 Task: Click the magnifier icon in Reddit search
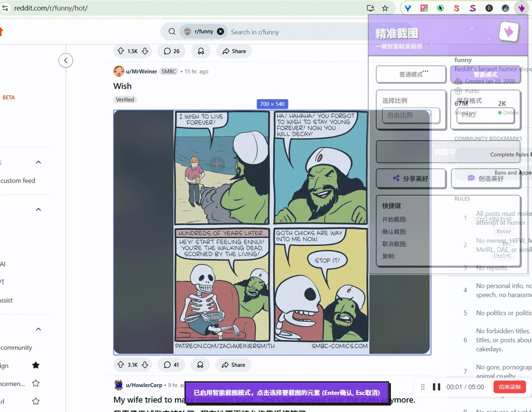click(172, 31)
